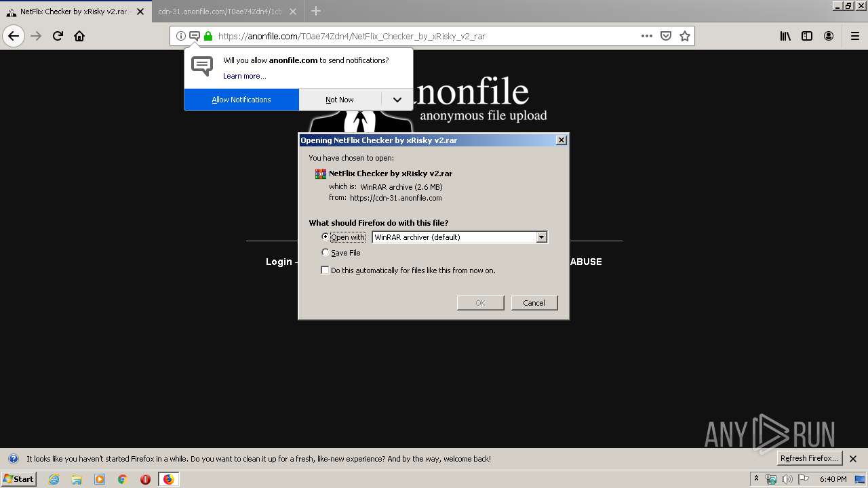The height and width of the screenshot is (488, 868).
Task: Switch to the cdn-31.anonfile.com tab
Action: [220, 12]
